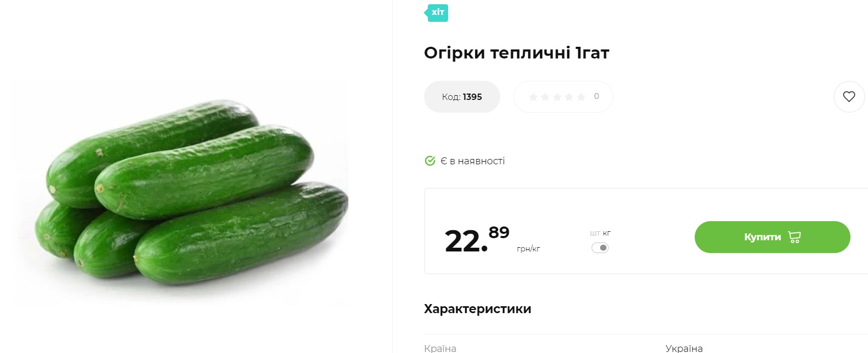Click the second rating star

click(x=546, y=96)
